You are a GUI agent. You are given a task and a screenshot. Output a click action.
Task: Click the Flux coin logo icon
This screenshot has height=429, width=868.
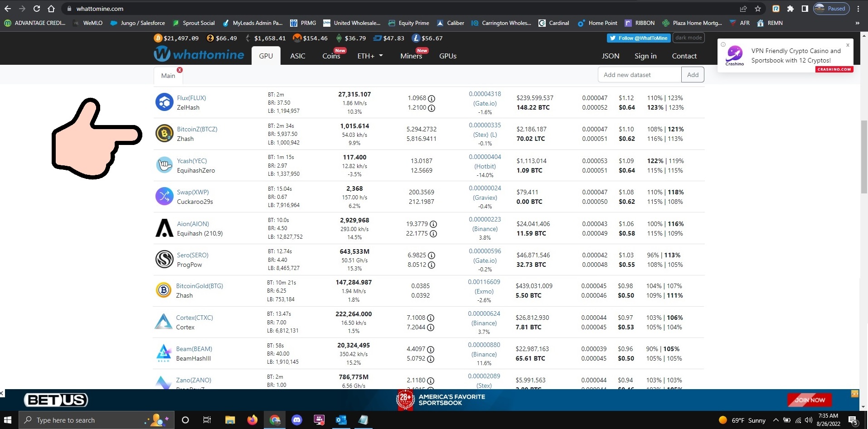(x=164, y=102)
